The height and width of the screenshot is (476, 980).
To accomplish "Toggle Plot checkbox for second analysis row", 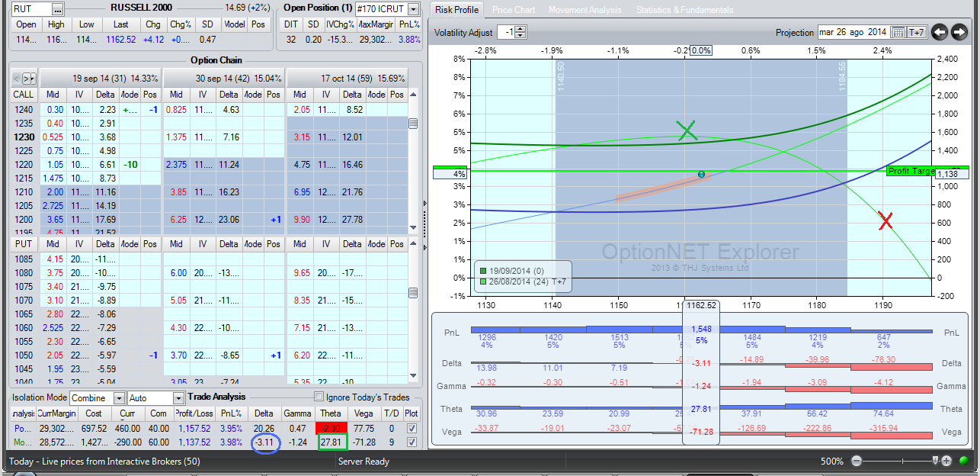I will point(412,442).
